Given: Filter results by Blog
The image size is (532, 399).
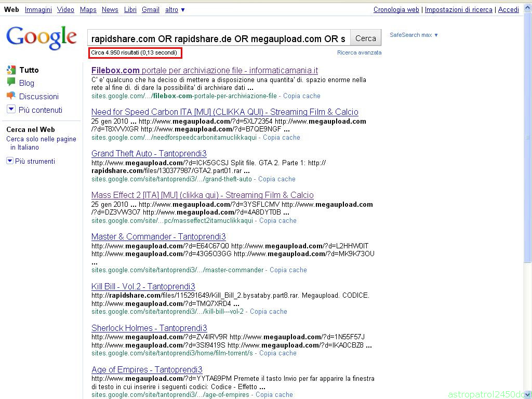Looking at the screenshot, I should 27,83.
